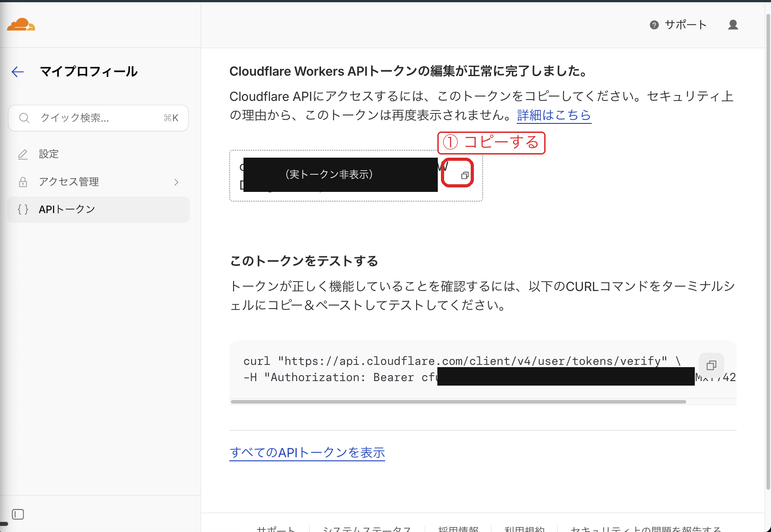Click the horizontal scrollbar under the curl command
Viewport: 771px width, 532px height.
[x=459, y=402]
